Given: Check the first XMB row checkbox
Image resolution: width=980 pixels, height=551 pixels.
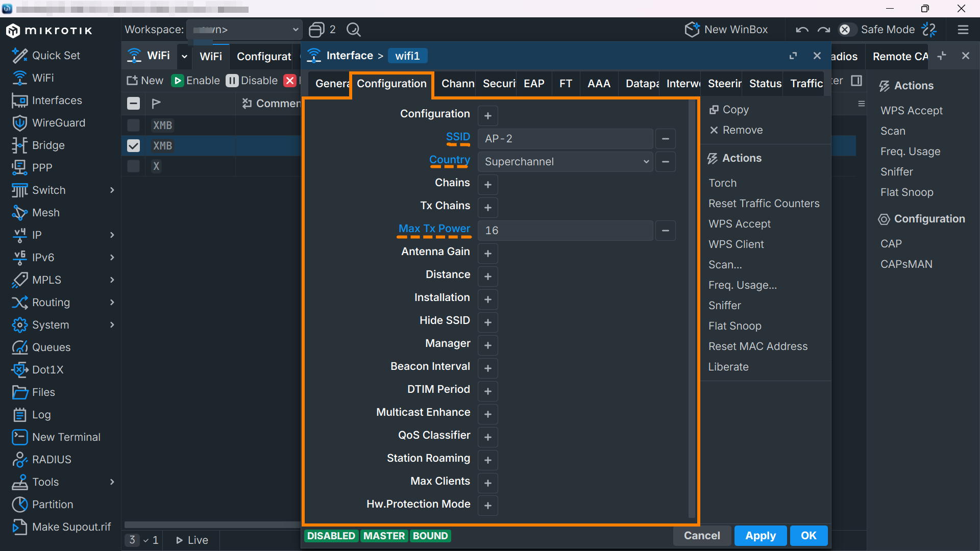Looking at the screenshot, I should pos(133,125).
